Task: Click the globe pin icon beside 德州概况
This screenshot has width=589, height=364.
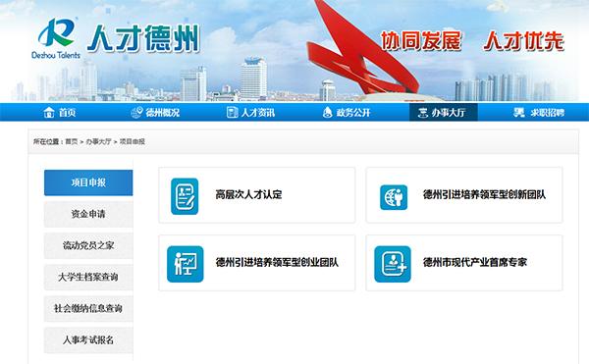Action: click(x=136, y=112)
